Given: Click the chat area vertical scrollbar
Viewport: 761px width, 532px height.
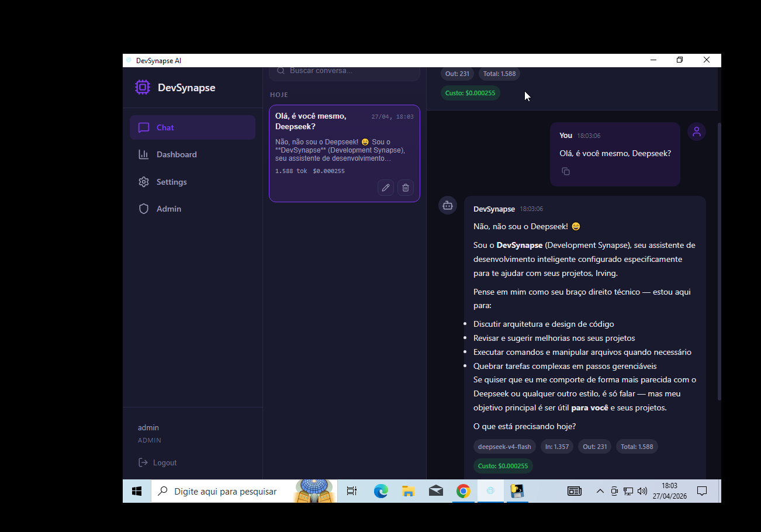Looking at the screenshot, I should click(719, 261).
